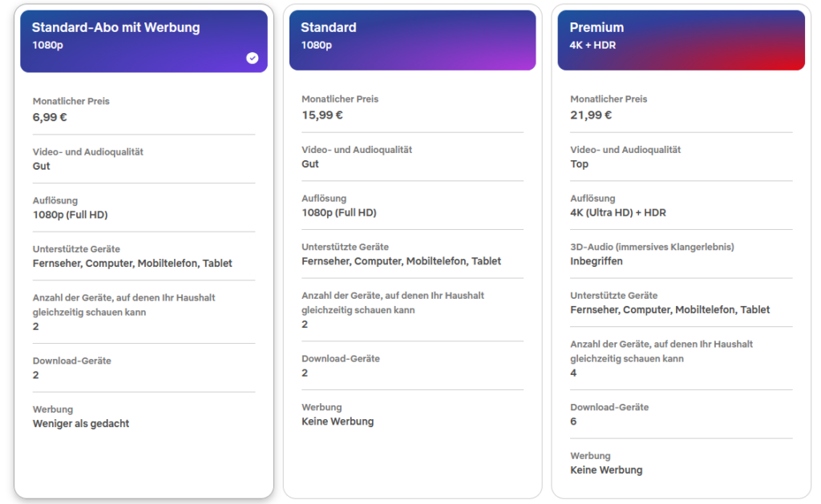
Task: Select the Standard plan card body
Action: pos(413,283)
